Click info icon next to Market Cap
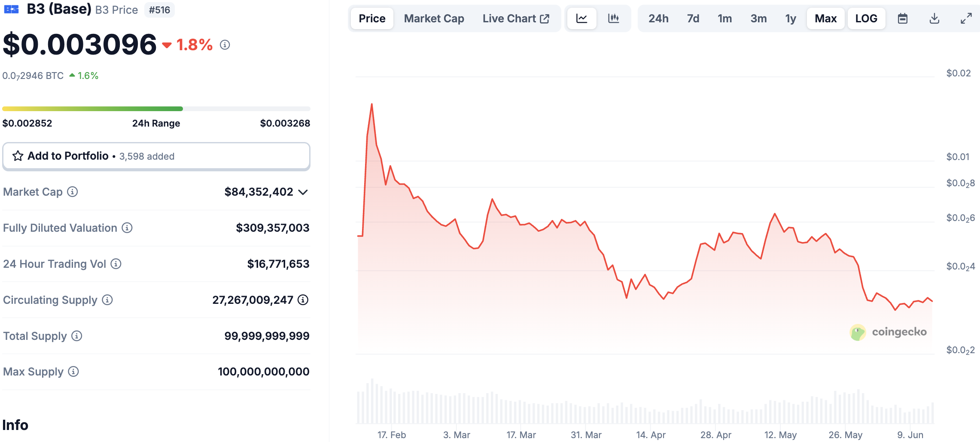 tap(73, 192)
